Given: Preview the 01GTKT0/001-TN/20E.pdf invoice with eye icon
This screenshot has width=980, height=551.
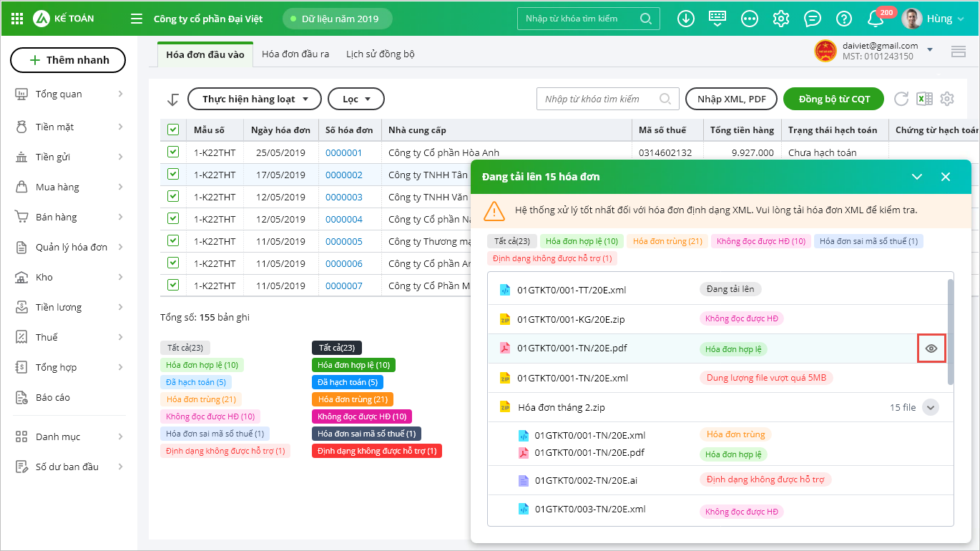Looking at the screenshot, I should point(931,348).
